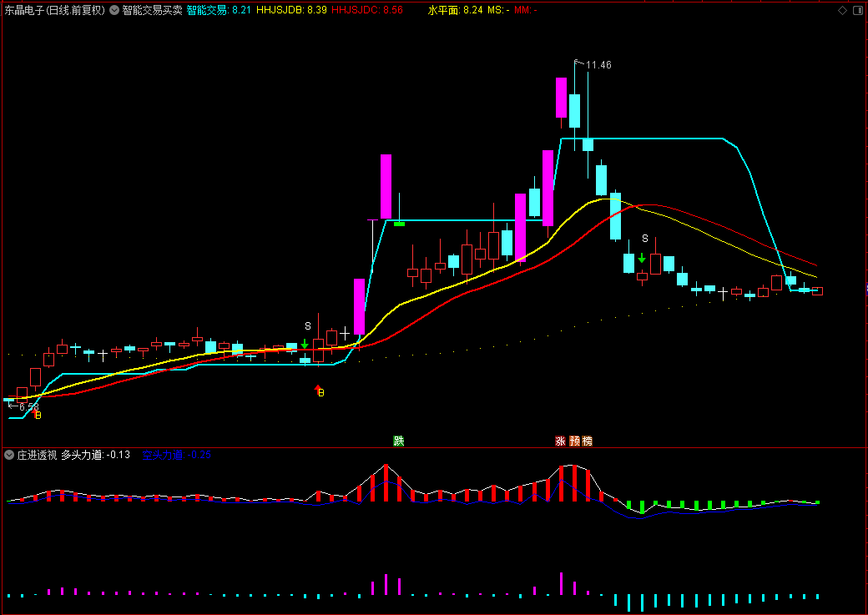Open the orange 预 event marker

[x=574, y=441]
